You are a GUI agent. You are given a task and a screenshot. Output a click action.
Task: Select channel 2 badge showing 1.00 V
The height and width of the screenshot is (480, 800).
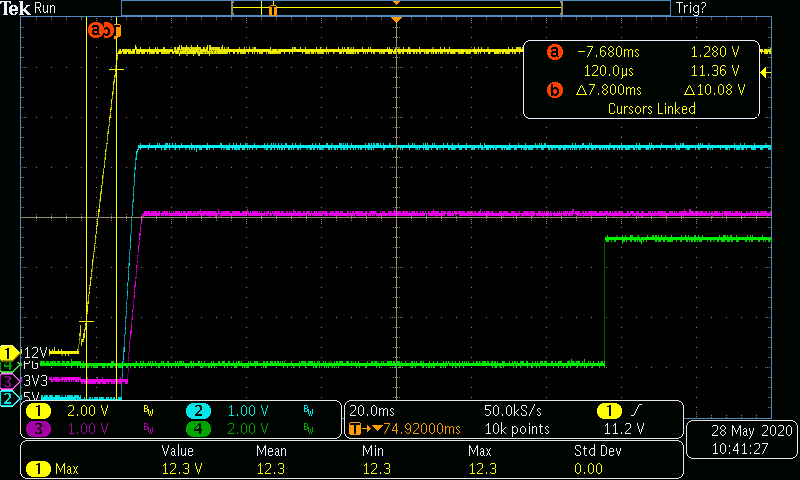pyautogui.click(x=198, y=411)
